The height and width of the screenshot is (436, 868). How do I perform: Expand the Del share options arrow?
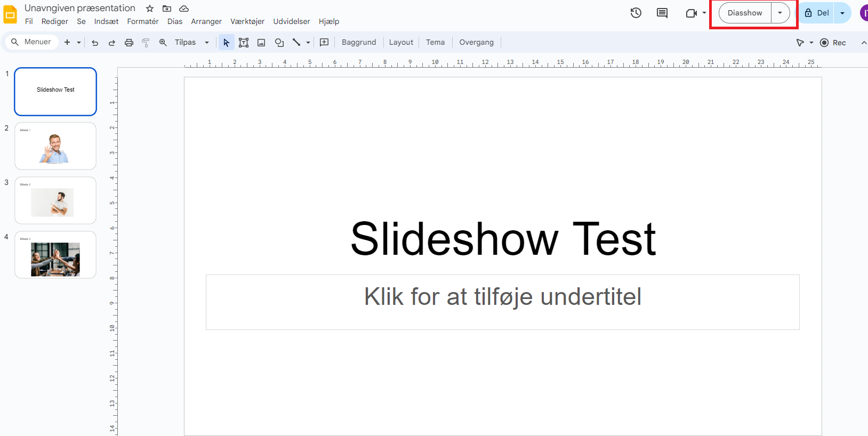tap(842, 13)
